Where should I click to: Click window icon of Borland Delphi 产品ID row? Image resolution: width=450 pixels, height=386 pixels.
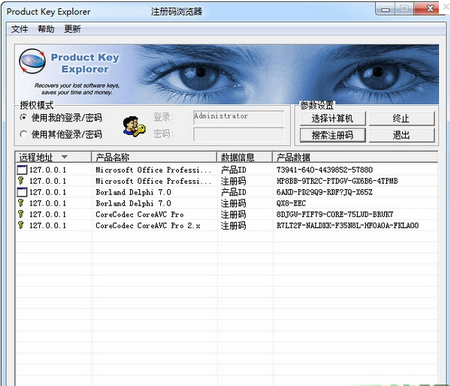pos(22,192)
